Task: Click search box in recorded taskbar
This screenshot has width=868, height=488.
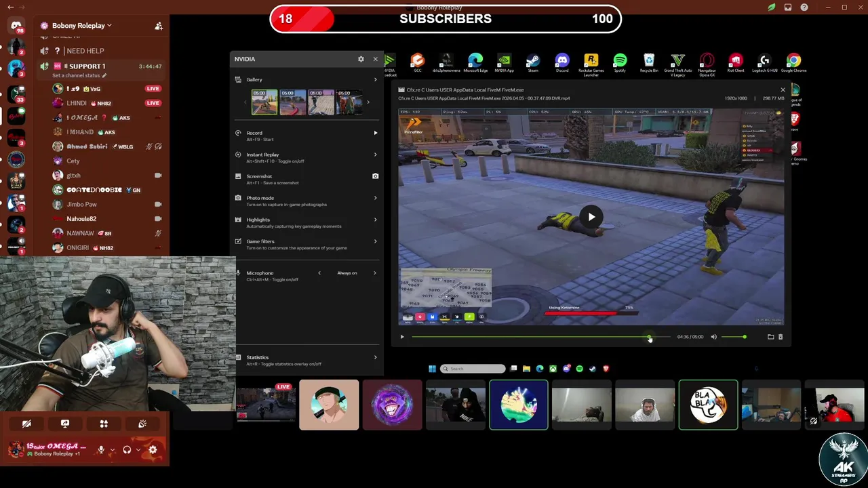Action: pyautogui.click(x=473, y=369)
